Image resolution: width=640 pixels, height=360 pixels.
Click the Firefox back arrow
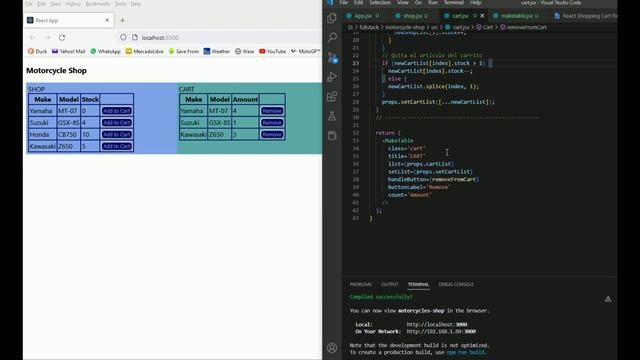click(32, 38)
